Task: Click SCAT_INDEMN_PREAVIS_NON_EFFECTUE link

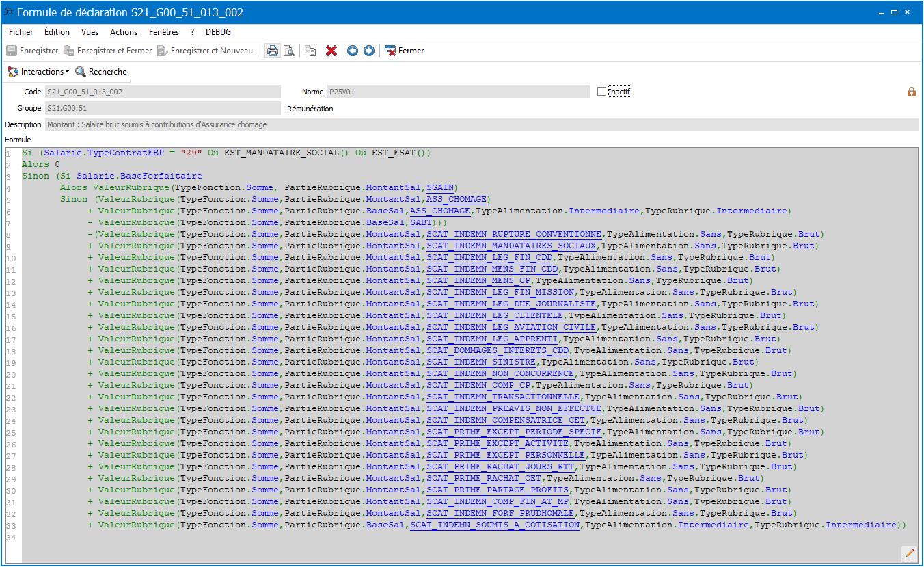Action: point(514,408)
